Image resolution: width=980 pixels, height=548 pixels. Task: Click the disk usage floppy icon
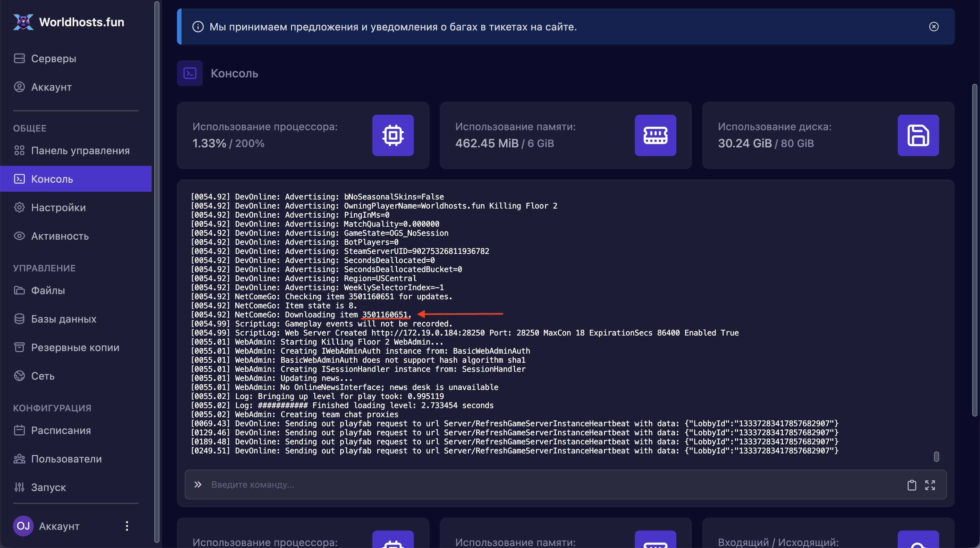click(918, 135)
